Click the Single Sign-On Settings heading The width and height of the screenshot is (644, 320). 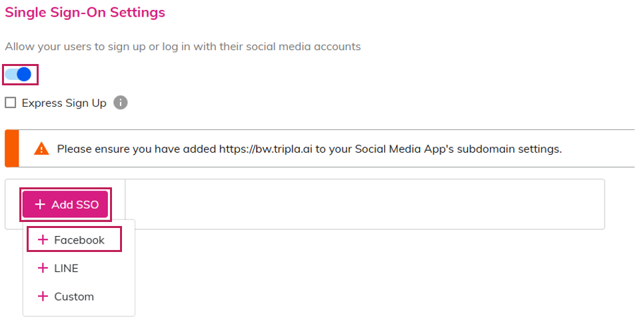(85, 13)
